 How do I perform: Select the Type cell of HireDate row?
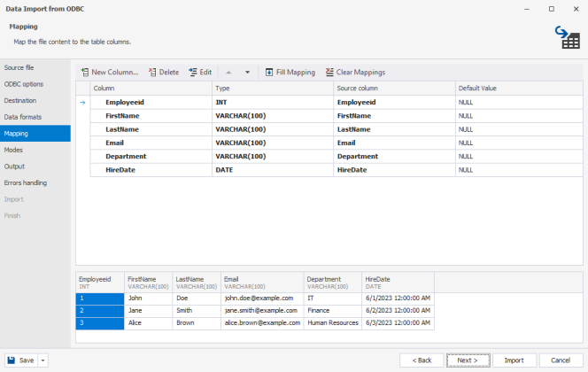[273, 169]
